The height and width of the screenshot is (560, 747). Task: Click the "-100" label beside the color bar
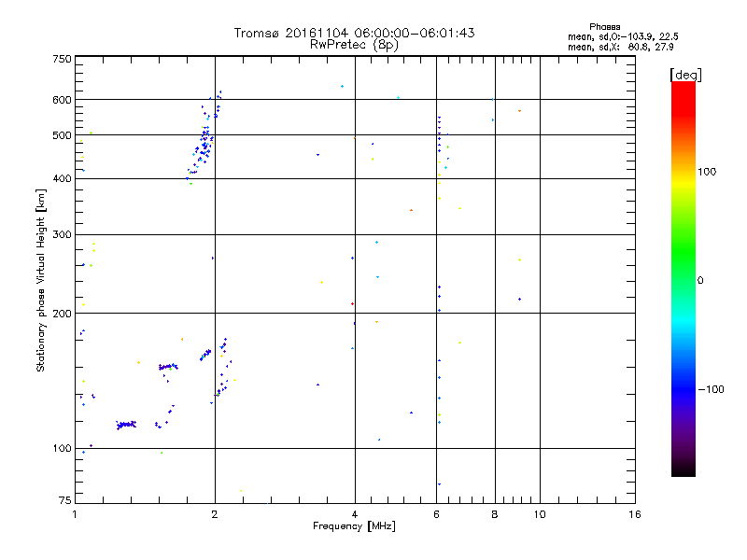coord(711,389)
